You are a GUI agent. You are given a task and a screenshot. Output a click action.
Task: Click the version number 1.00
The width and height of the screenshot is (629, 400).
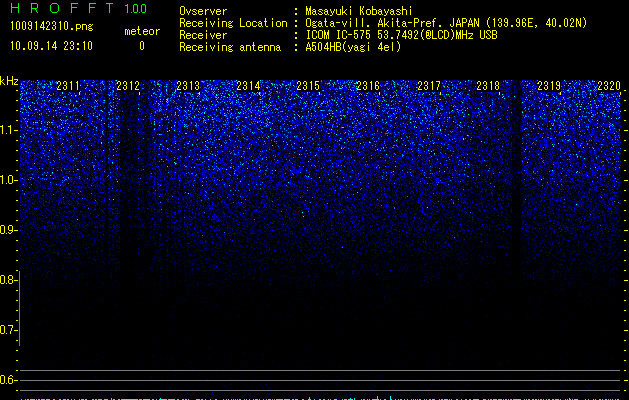click(136, 9)
